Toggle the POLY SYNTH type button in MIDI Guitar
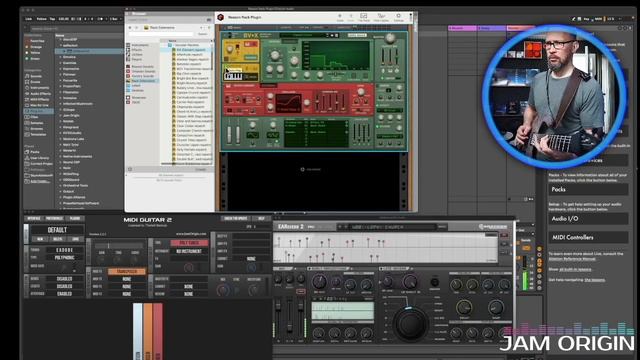Screen dimensions: 640x360 (x=189, y=243)
